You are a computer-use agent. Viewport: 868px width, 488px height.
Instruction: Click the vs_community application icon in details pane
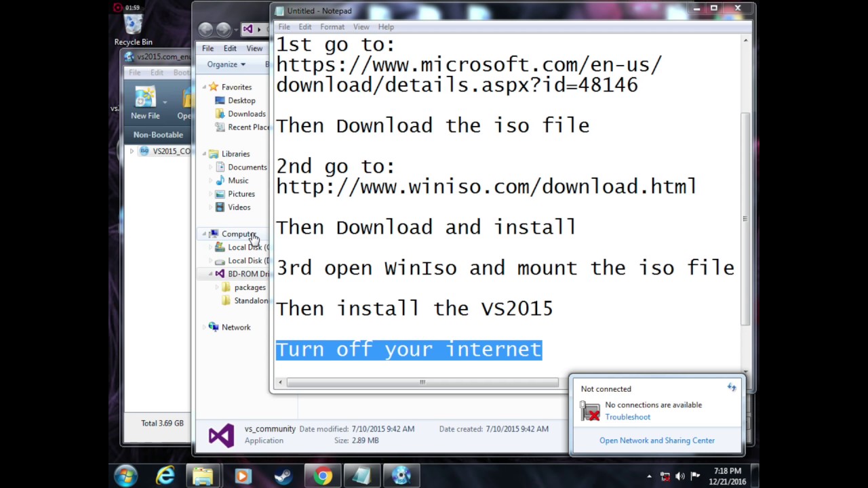pos(221,434)
